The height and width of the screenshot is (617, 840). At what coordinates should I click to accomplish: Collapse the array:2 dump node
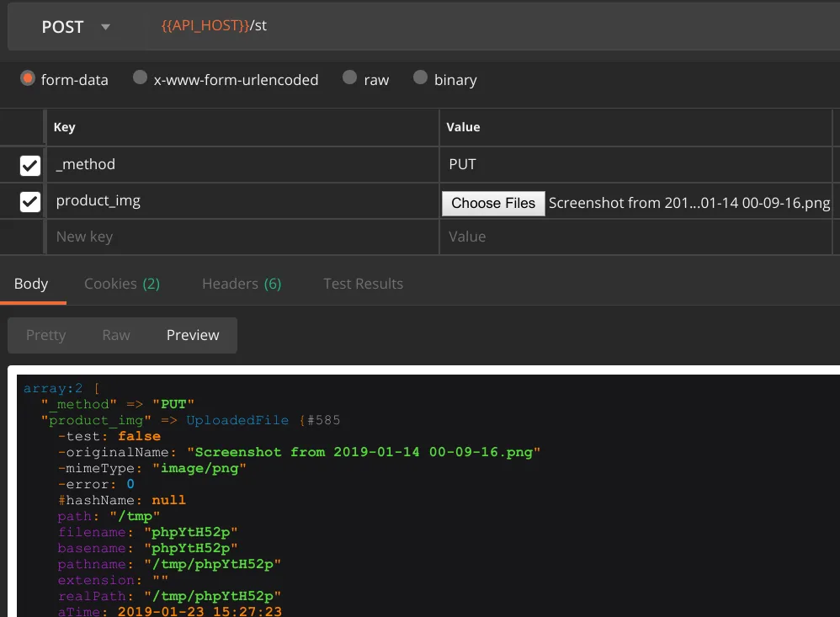click(53, 388)
